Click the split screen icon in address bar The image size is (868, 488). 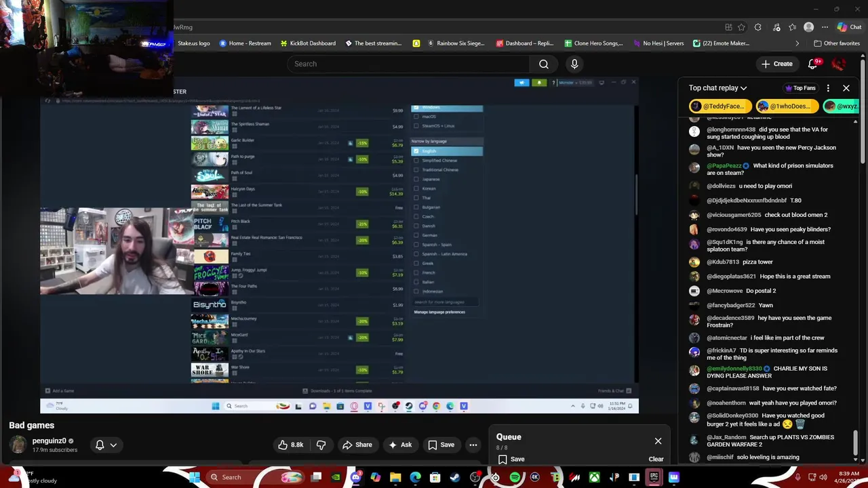728,27
